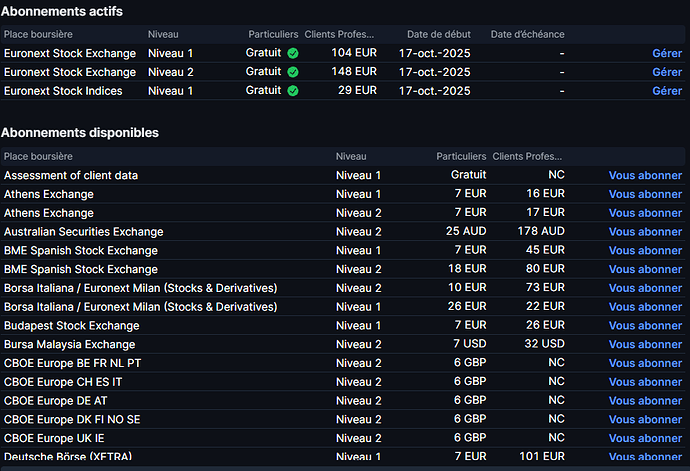Viewport: 690px width, 471px height.
Task: Subscribe to BME Spanish Stock Exchange Niveau 2
Action: click(x=645, y=269)
